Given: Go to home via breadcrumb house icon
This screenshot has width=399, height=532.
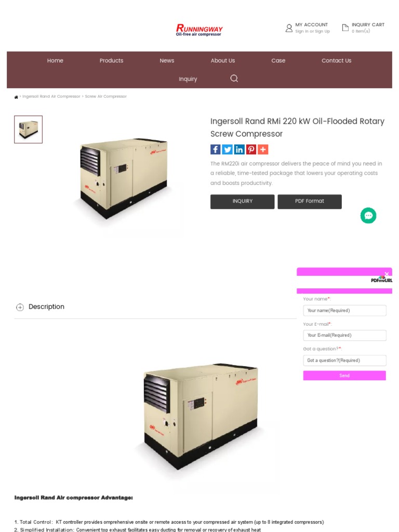Looking at the screenshot, I should pos(16,97).
